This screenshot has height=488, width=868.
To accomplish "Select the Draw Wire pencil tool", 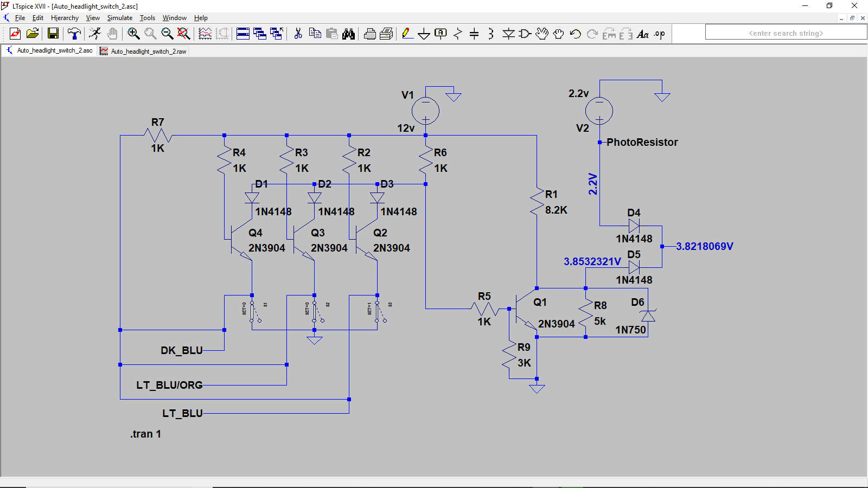I will 406,34.
